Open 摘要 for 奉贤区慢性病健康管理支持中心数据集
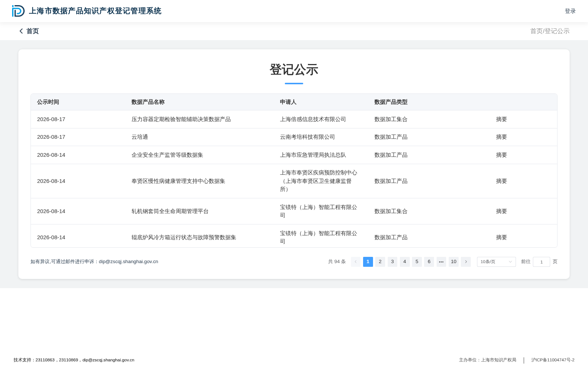Viewport: 588px width, 368px height. pos(501,181)
